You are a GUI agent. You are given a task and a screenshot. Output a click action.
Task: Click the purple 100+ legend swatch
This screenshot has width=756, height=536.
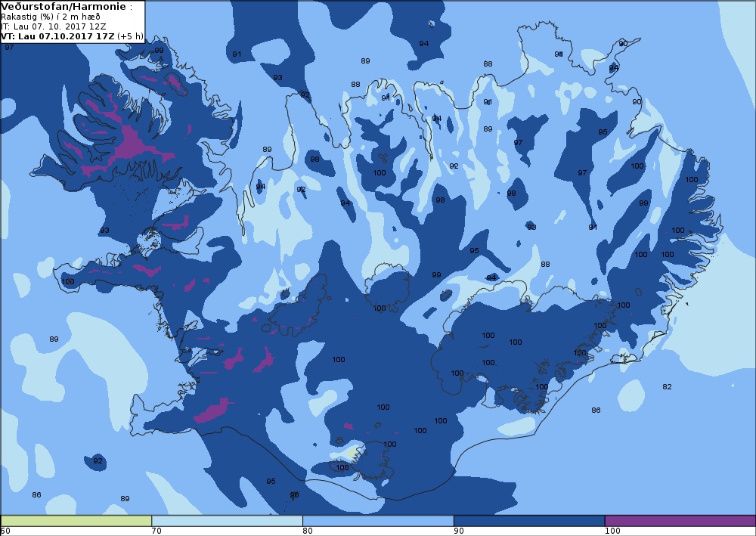click(680, 521)
